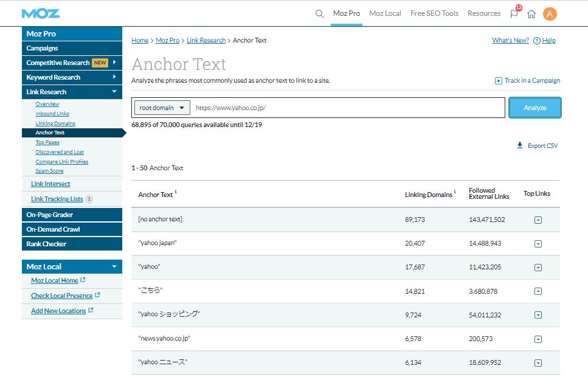588x377 pixels.
Task: Expand top links for "yahoo ニュース" row
Action: tap(538, 363)
